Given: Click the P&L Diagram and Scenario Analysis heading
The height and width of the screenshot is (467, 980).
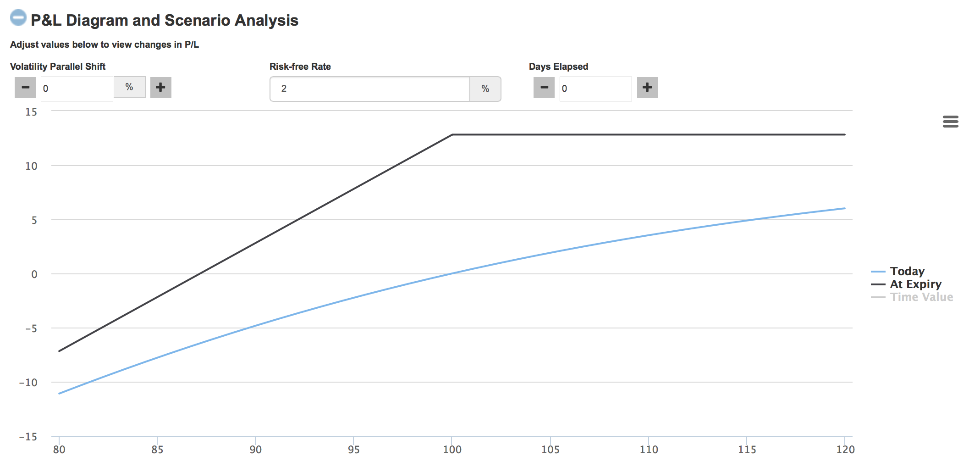Looking at the screenshot, I should 164,20.
